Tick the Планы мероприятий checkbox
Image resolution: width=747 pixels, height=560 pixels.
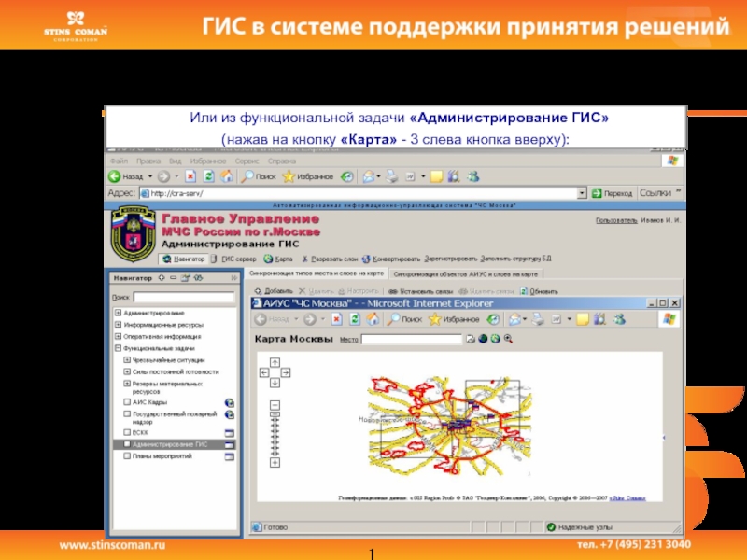127,456
